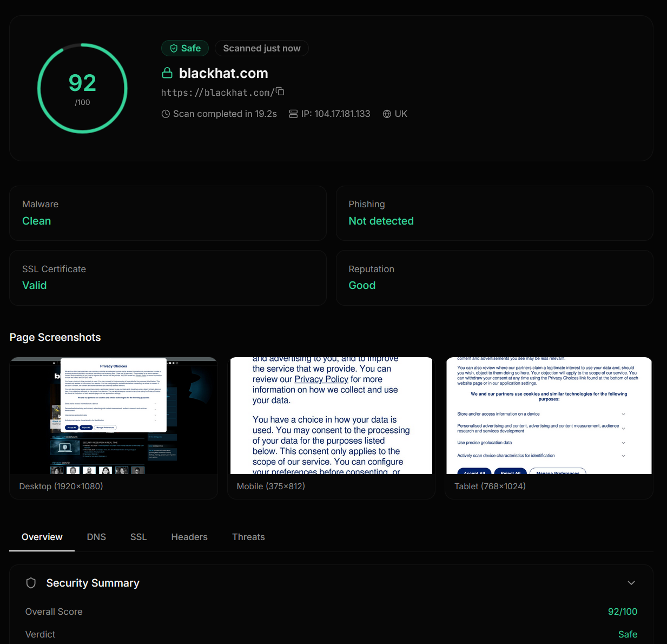Image resolution: width=667 pixels, height=644 pixels.
Task: Open the Desktop 1920×1080 screenshot
Action: tap(114, 416)
